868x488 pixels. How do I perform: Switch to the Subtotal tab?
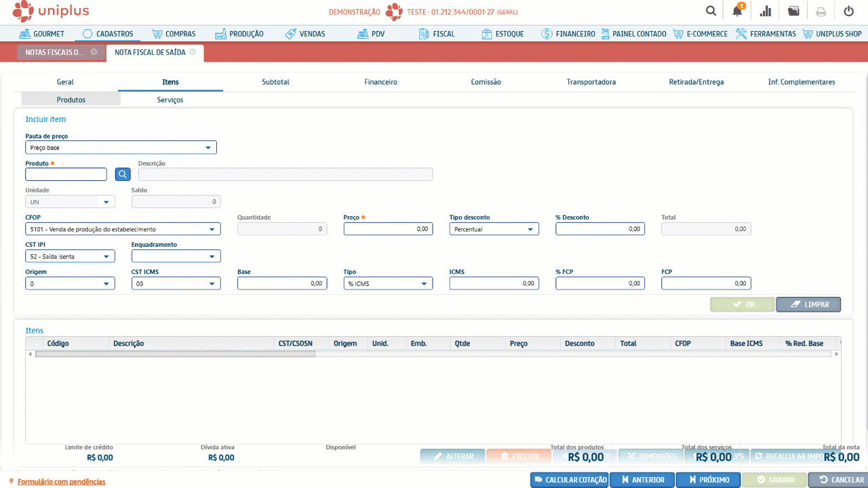(275, 82)
